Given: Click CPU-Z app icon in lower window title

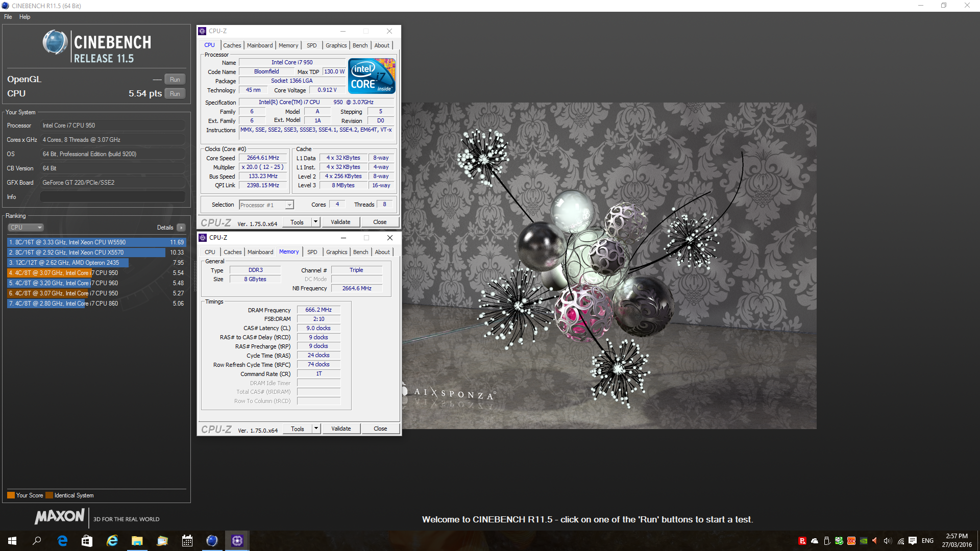Looking at the screenshot, I should pyautogui.click(x=203, y=238).
